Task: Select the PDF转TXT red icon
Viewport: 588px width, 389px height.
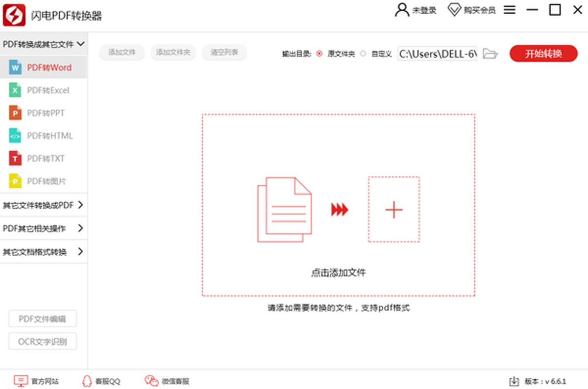Action: coord(15,158)
